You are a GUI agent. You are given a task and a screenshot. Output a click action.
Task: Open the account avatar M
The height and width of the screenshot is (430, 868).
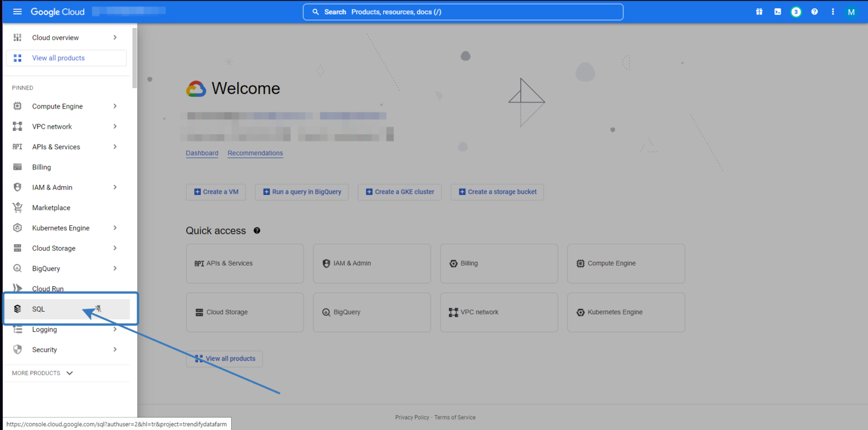pyautogui.click(x=851, y=12)
